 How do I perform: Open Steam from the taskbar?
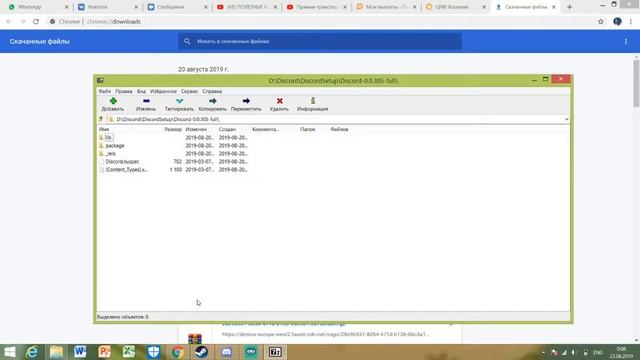[202, 352]
